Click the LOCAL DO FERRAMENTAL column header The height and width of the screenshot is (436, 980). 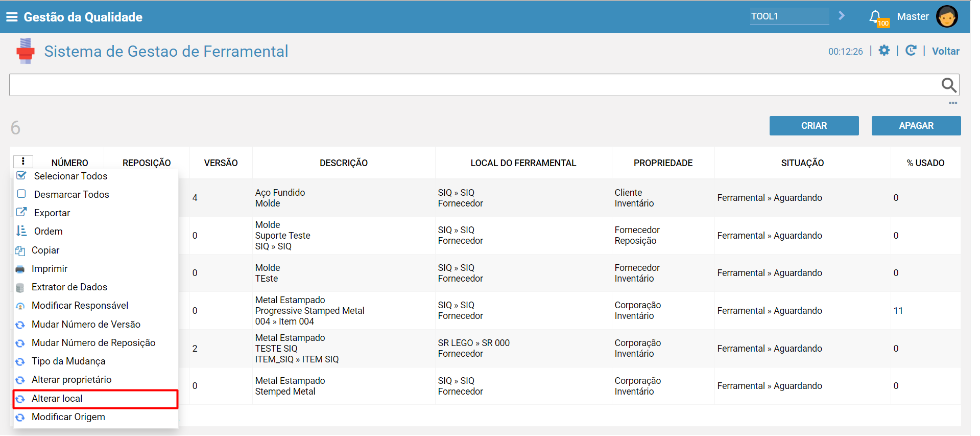tap(523, 163)
